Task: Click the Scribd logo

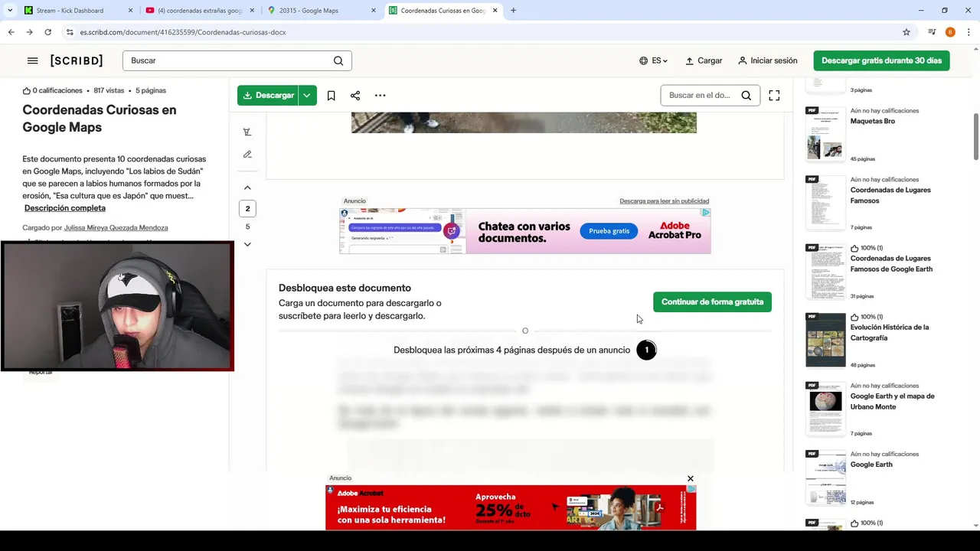Action: click(77, 60)
